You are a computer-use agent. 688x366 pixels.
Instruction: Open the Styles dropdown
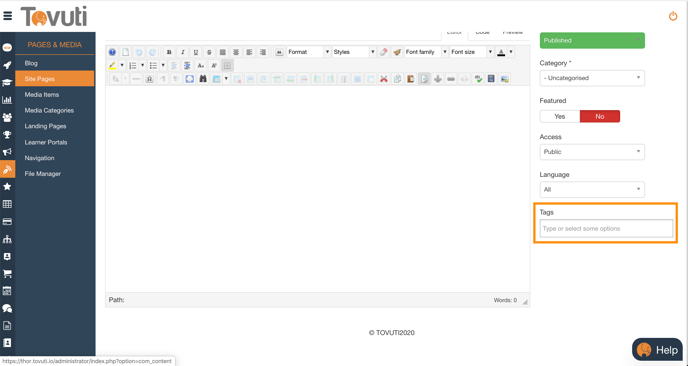(354, 52)
